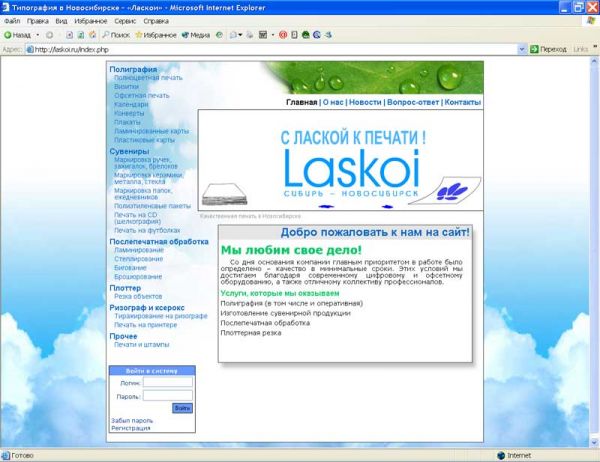Click the Полиэтиленовые пакеты sidebar link
The height and width of the screenshot is (462, 600).
(x=152, y=206)
